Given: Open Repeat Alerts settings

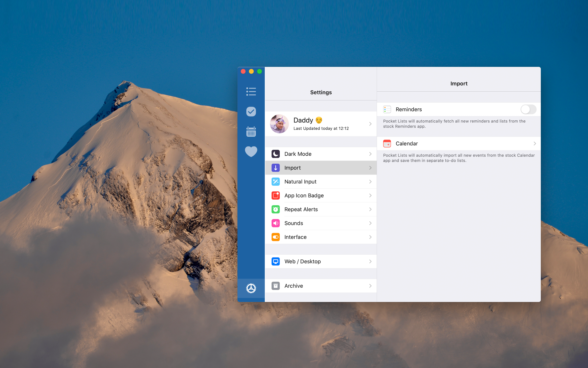Looking at the screenshot, I should point(321,209).
